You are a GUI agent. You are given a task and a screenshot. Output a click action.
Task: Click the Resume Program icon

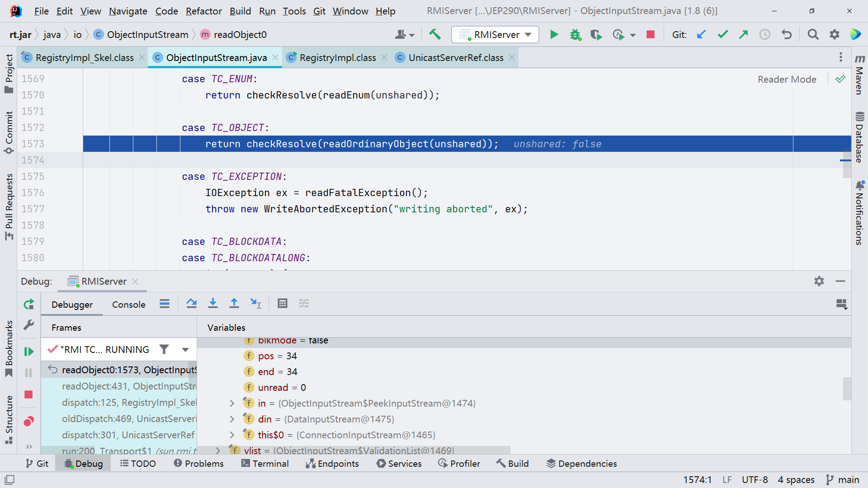point(28,352)
